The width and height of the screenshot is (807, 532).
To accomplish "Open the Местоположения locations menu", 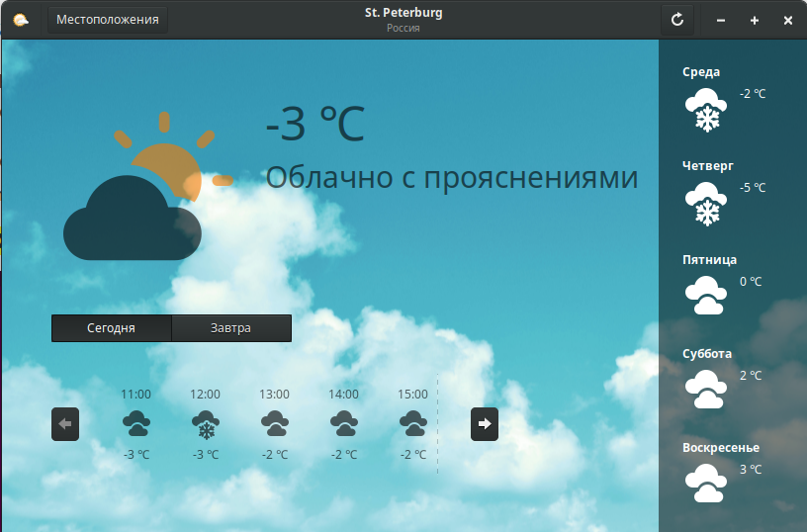I will tap(108, 20).
